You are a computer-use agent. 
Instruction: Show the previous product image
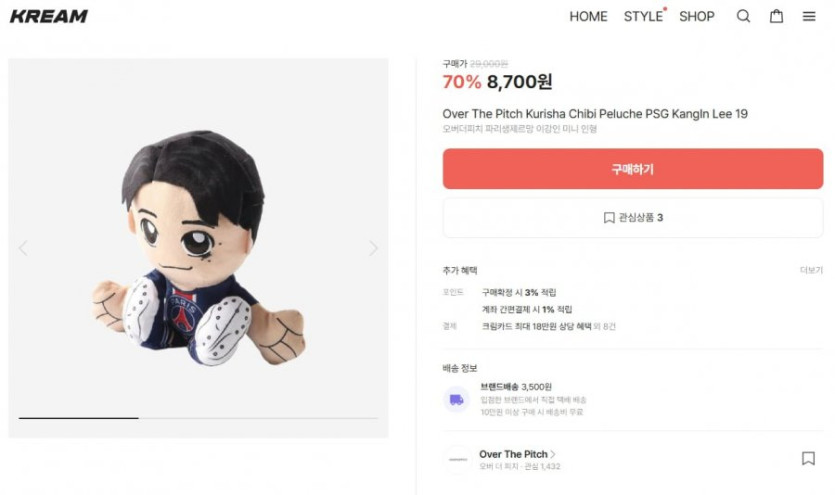click(23, 248)
